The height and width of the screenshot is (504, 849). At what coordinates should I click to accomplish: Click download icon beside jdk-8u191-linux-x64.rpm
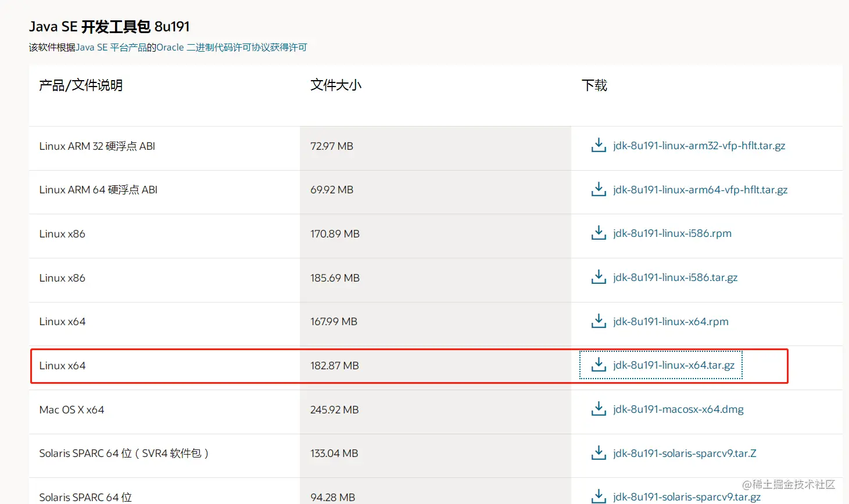click(x=599, y=321)
